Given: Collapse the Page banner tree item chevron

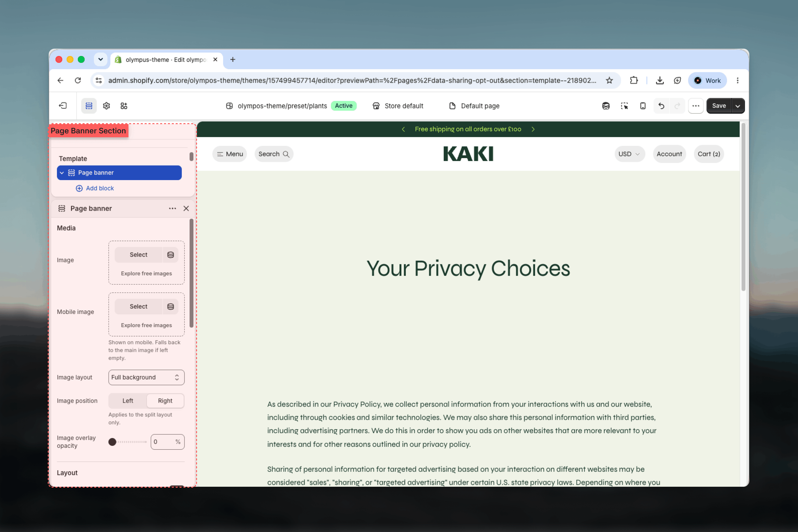Looking at the screenshot, I should (x=62, y=173).
